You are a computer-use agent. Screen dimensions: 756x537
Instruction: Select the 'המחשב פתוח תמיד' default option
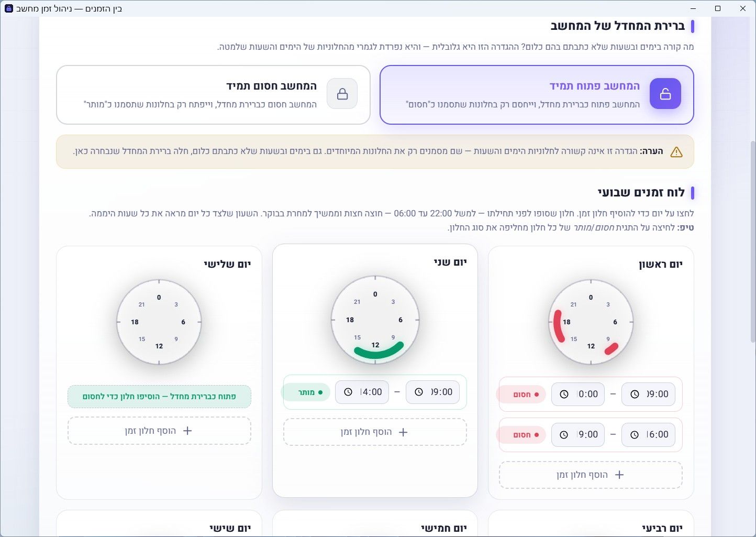click(x=537, y=95)
